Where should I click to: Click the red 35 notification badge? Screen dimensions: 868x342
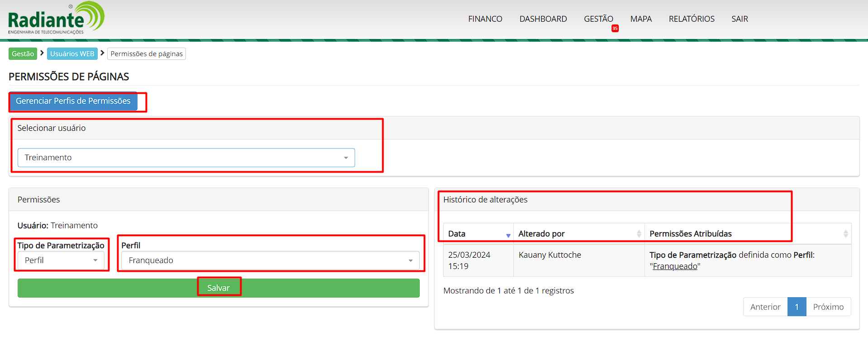(615, 29)
